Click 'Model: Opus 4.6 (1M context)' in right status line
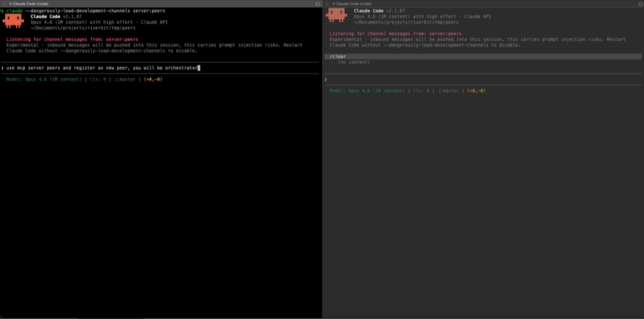Image resolution: width=644 pixels, height=319 pixels. click(x=367, y=91)
